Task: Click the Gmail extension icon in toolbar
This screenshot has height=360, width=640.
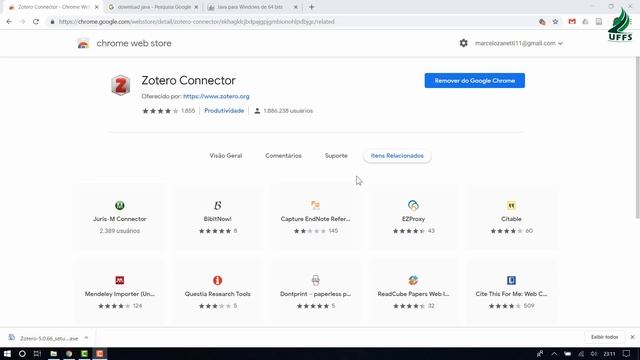Action: click(572, 22)
